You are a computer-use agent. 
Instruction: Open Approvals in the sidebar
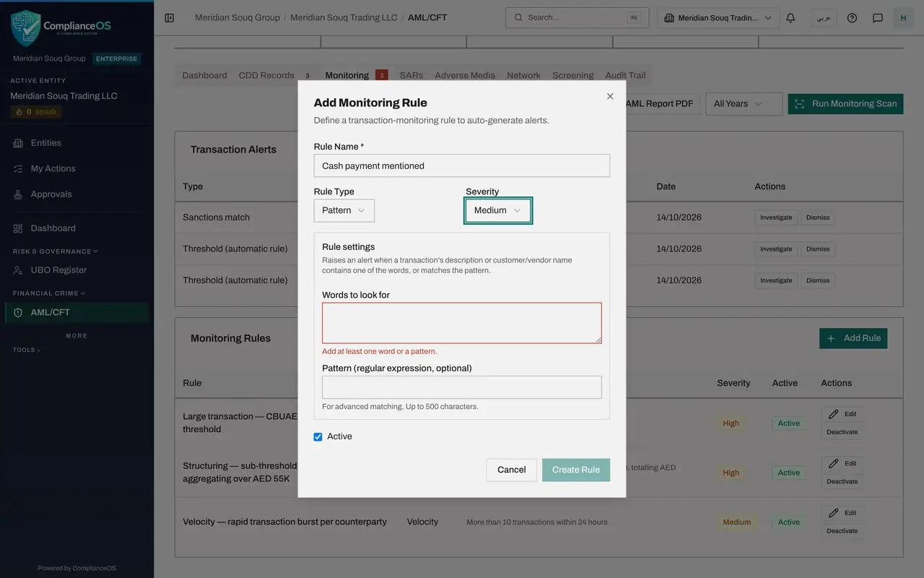coord(77,194)
